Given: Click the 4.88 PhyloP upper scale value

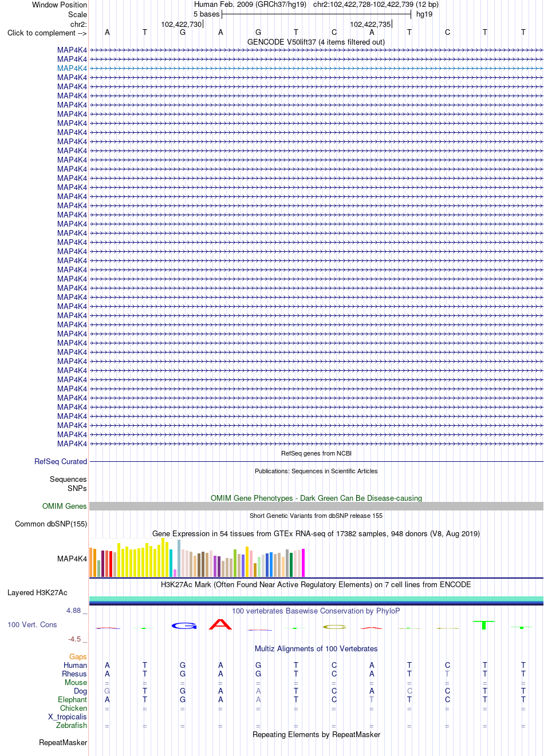Looking at the screenshot, I should (74, 611).
